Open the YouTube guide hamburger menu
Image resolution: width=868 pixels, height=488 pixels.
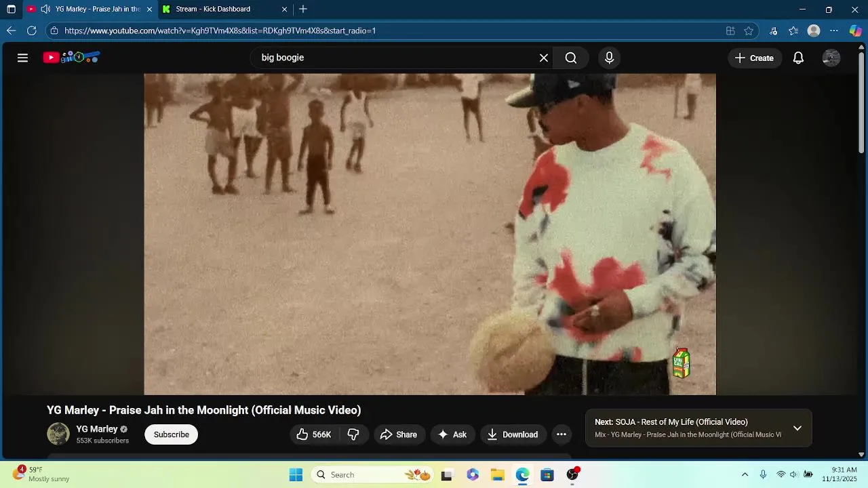click(x=22, y=58)
